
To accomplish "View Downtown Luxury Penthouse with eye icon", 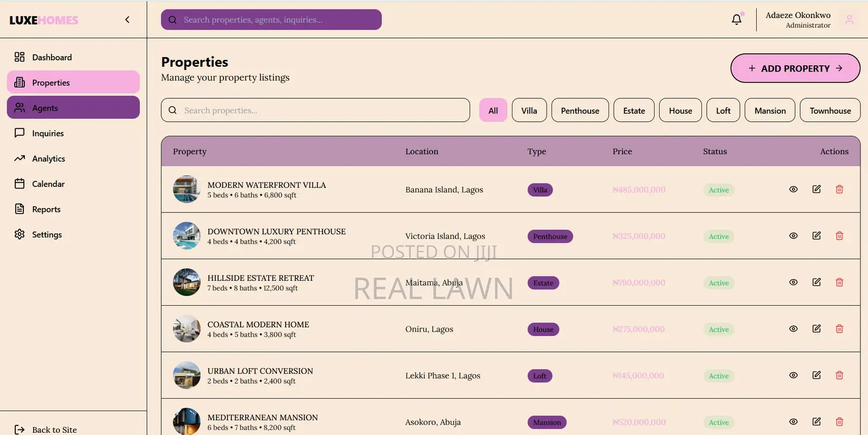I will pos(793,236).
